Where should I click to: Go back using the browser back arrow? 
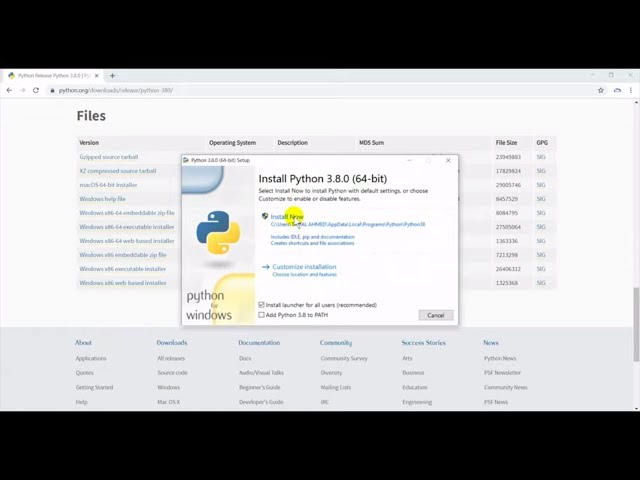9,90
